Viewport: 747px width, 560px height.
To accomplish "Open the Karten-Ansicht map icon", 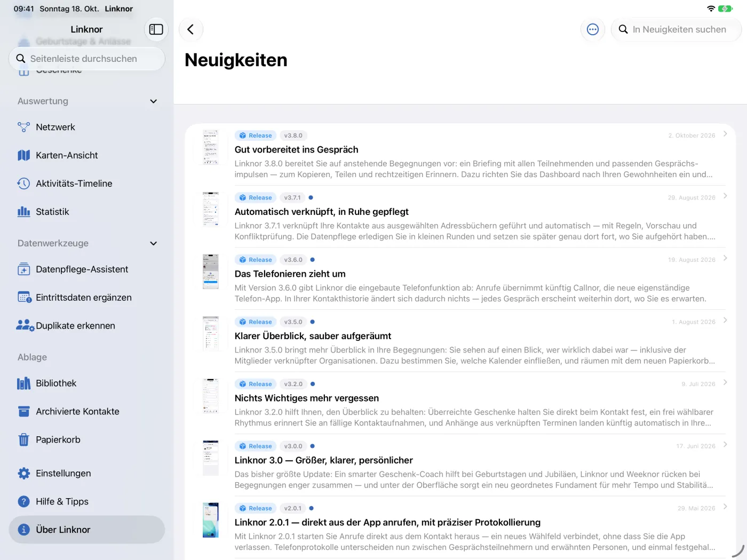I will [23, 155].
